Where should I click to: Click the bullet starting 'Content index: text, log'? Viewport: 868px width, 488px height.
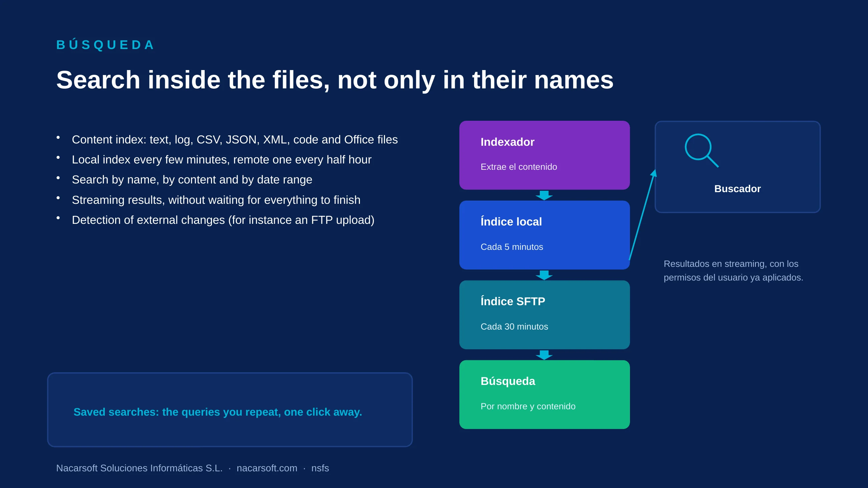tap(235, 139)
